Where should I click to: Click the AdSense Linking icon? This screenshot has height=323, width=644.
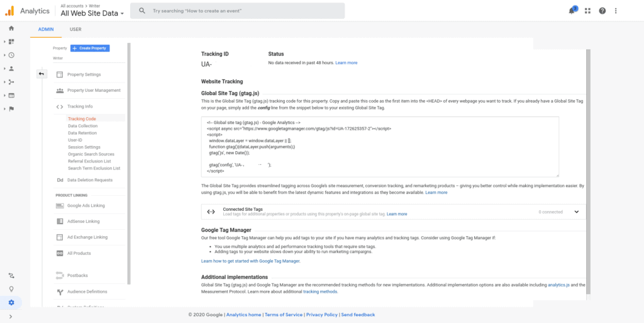click(x=60, y=222)
